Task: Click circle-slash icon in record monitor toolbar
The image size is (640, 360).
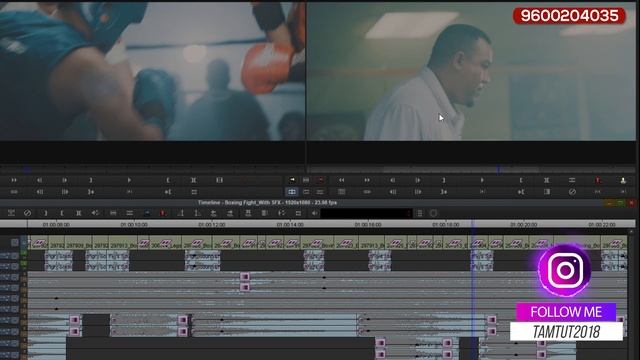Action: pyautogui.click(x=572, y=192)
